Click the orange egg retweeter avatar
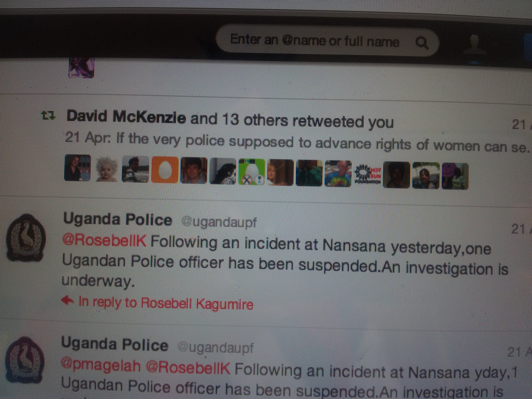532x399 pixels. click(x=165, y=170)
